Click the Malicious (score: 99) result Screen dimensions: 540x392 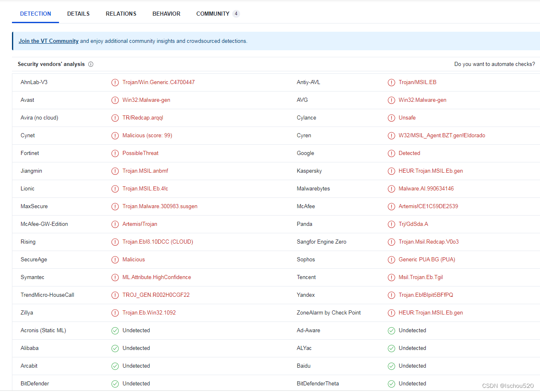click(x=147, y=136)
